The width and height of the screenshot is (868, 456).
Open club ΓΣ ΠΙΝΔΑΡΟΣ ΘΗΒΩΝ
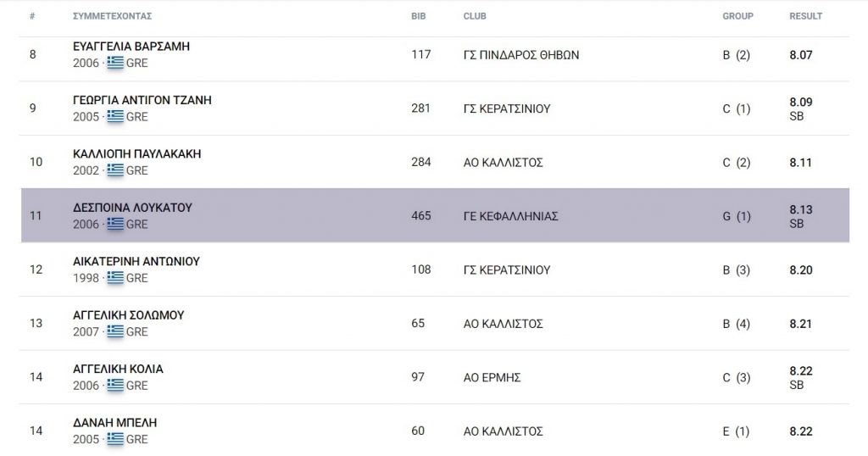pyautogui.click(x=521, y=55)
